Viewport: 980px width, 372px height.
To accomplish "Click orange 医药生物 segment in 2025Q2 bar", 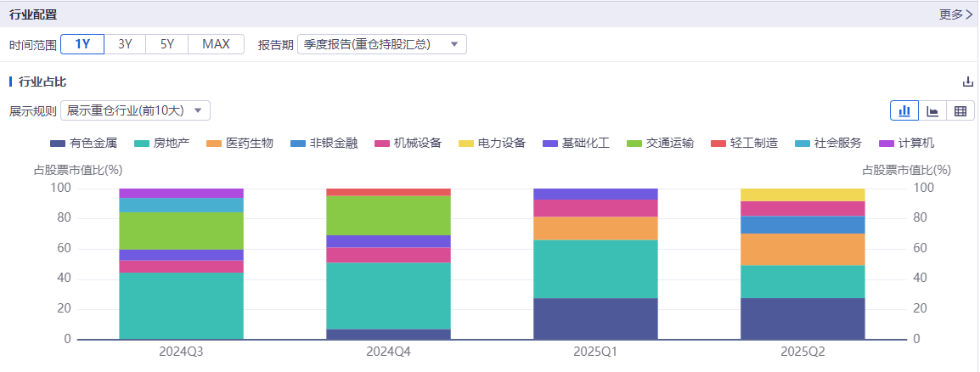I will [x=803, y=250].
